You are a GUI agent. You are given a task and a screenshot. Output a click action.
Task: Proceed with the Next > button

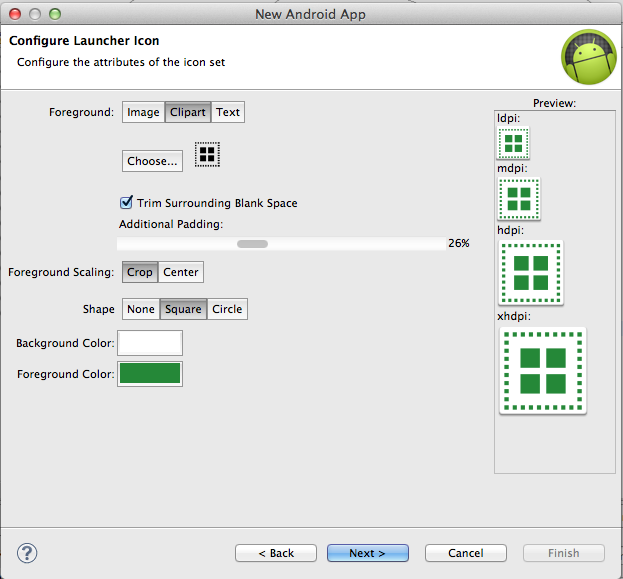click(368, 553)
